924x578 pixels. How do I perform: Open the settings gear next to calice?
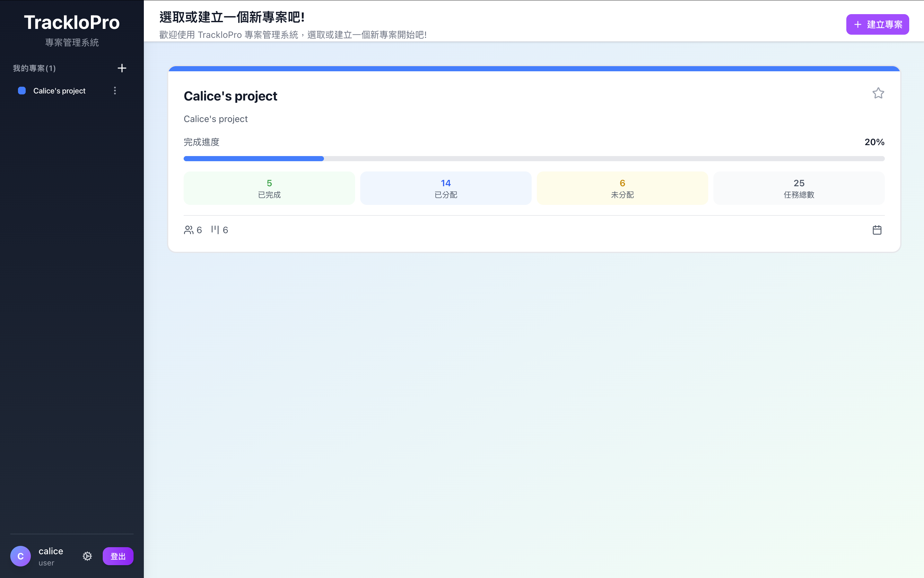(87, 556)
